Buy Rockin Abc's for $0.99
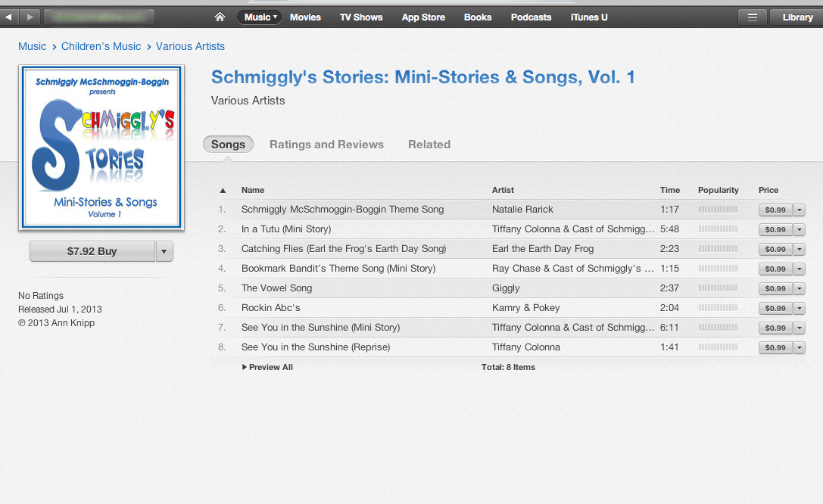Image resolution: width=823 pixels, height=504 pixels. click(x=775, y=308)
